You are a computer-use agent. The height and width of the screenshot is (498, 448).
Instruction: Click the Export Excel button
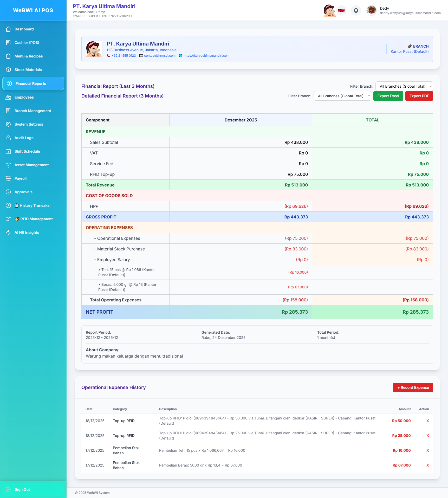tap(388, 96)
